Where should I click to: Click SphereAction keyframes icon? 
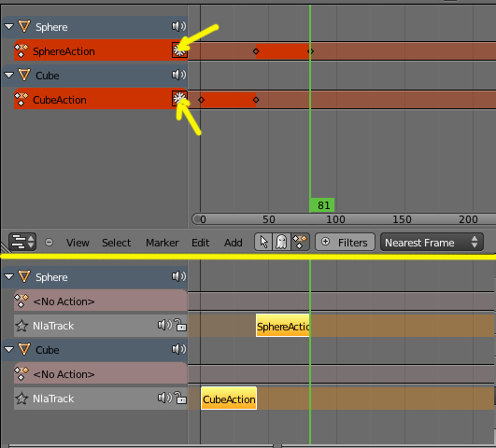(21, 50)
